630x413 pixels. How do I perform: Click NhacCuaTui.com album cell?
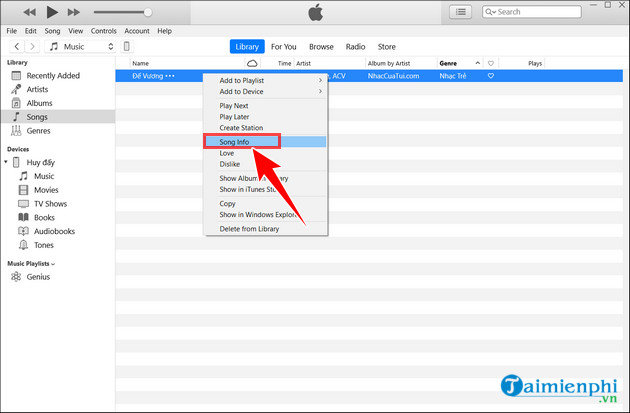[x=393, y=76]
